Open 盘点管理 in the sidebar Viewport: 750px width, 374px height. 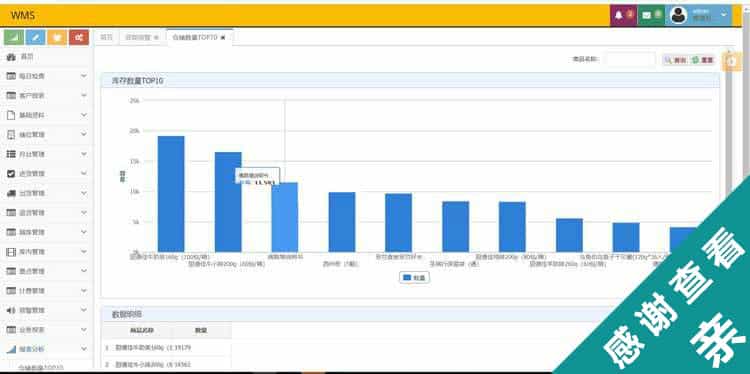(47, 271)
